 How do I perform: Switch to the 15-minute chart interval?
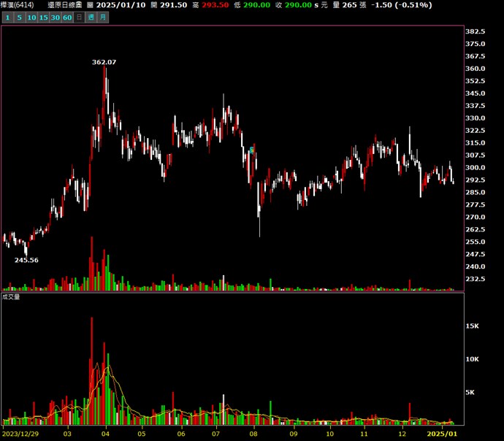point(44,17)
